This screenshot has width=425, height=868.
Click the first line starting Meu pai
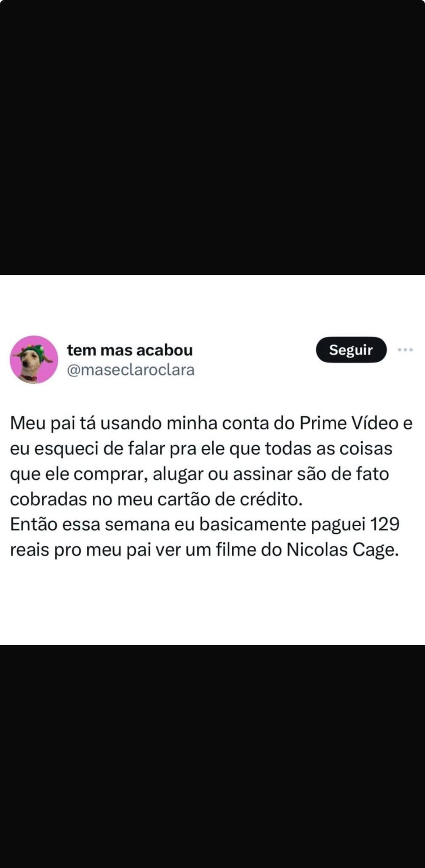(x=211, y=423)
